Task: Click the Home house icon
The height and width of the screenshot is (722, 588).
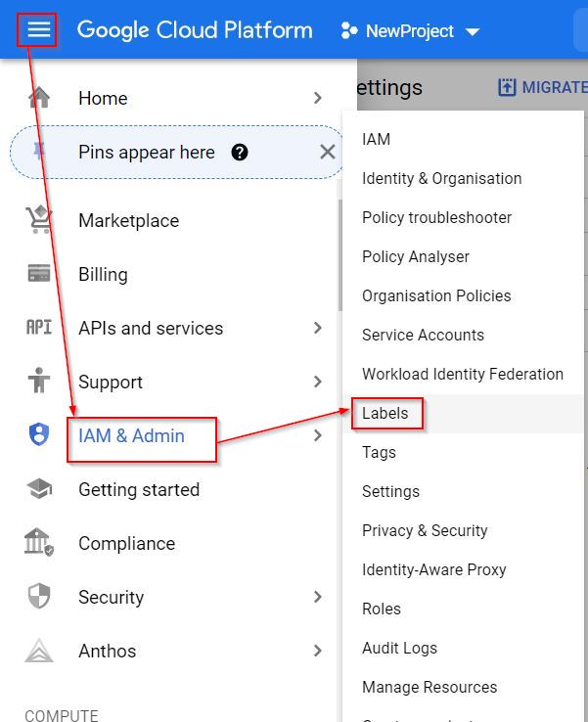Action: click(x=39, y=98)
